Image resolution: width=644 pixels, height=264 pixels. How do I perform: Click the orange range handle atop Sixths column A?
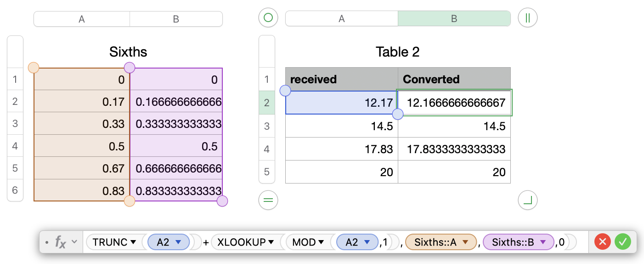click(33, 68)
